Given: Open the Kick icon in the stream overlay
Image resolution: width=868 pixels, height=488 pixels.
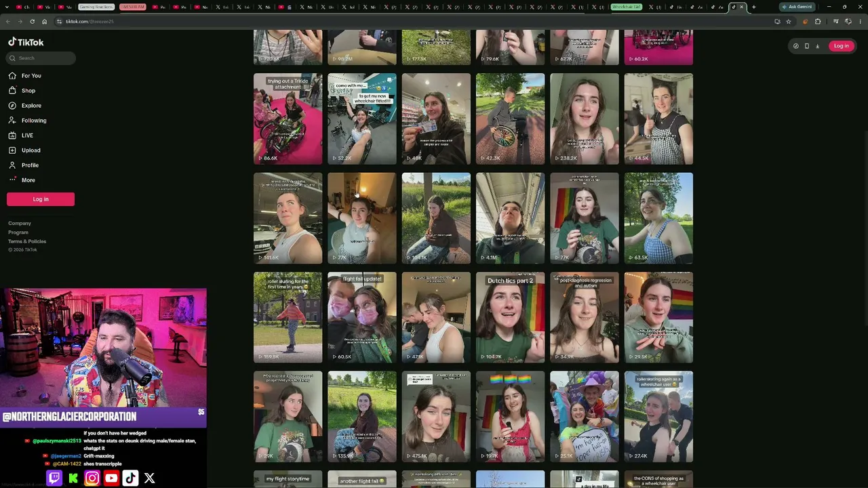Looking at the screenshot, I should click(x=73, y=479).
